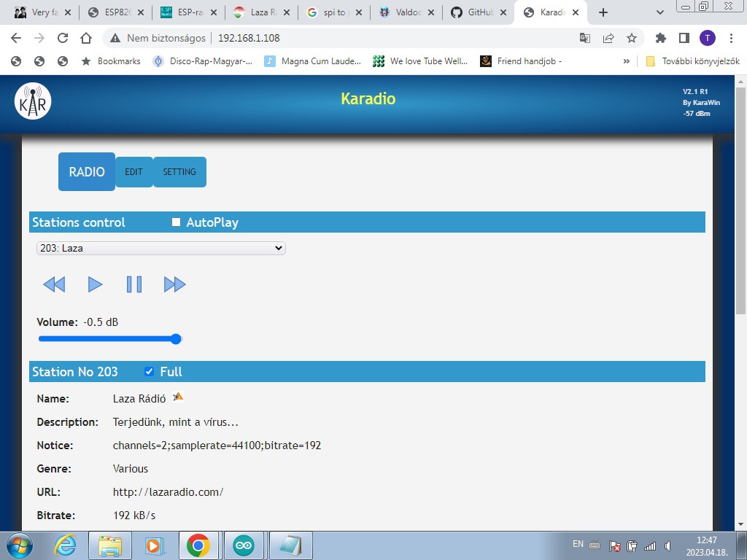Open Windows Media Player from taskbar
The image size is (747, 560).
pos(155,545)
